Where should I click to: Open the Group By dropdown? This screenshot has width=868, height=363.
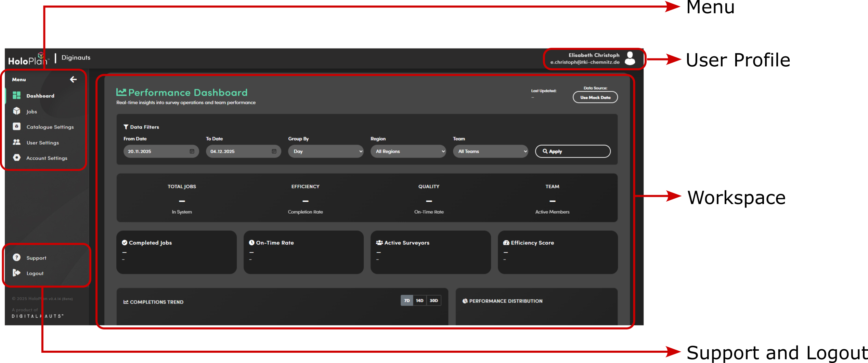point(326,151)
